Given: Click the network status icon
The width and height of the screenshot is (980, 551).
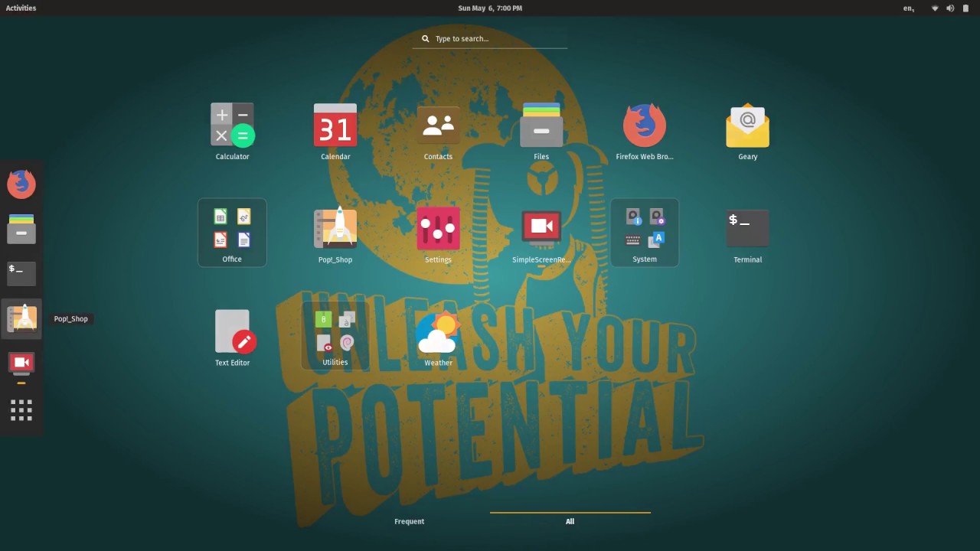Looking at the screenshot, I should pos(935,8).
